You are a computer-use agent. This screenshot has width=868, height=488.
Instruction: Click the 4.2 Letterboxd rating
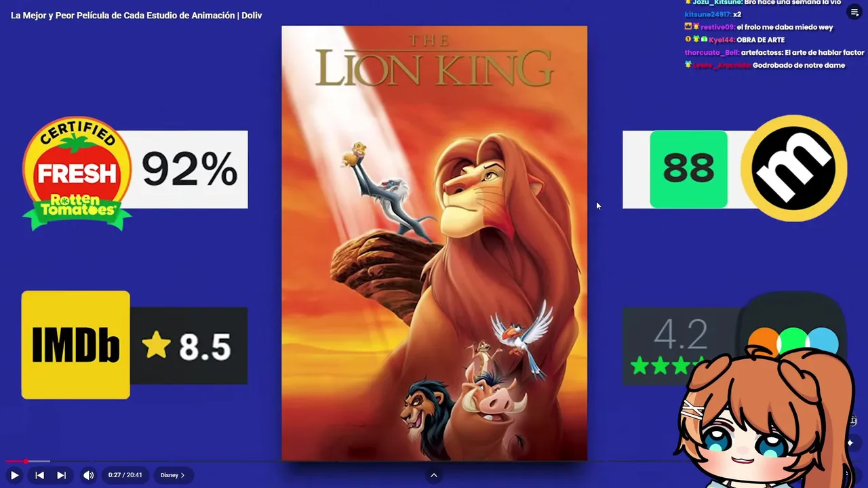click(x=680, y=333)
